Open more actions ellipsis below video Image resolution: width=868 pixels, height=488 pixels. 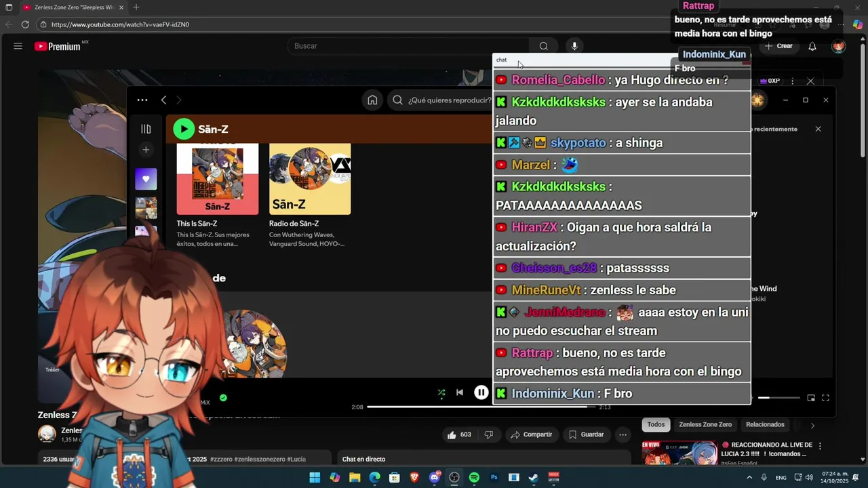(x=623, y=434)
